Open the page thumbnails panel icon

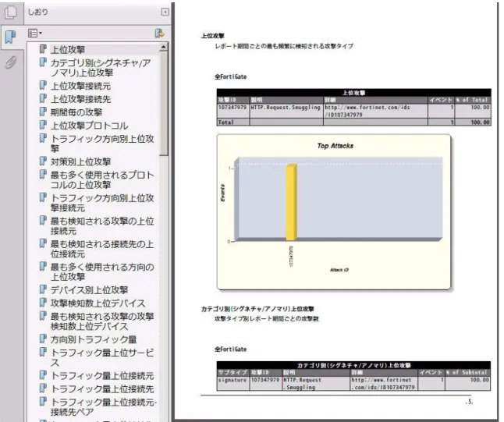[11, 12]
